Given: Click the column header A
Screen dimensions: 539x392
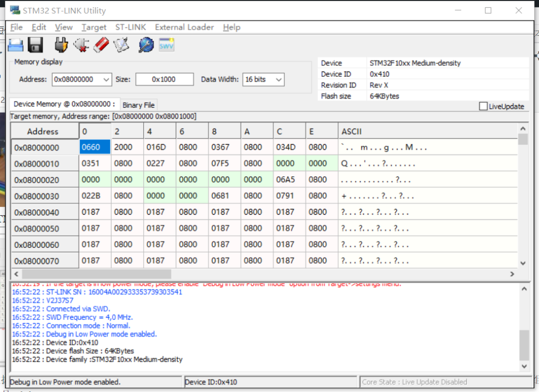Looking at the screenshot, I should pos(257,131).
